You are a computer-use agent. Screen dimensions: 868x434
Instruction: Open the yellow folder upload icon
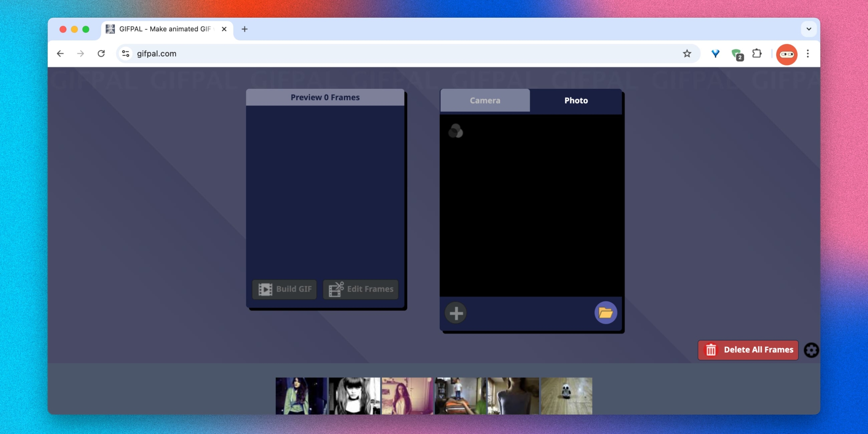[606, 313]
